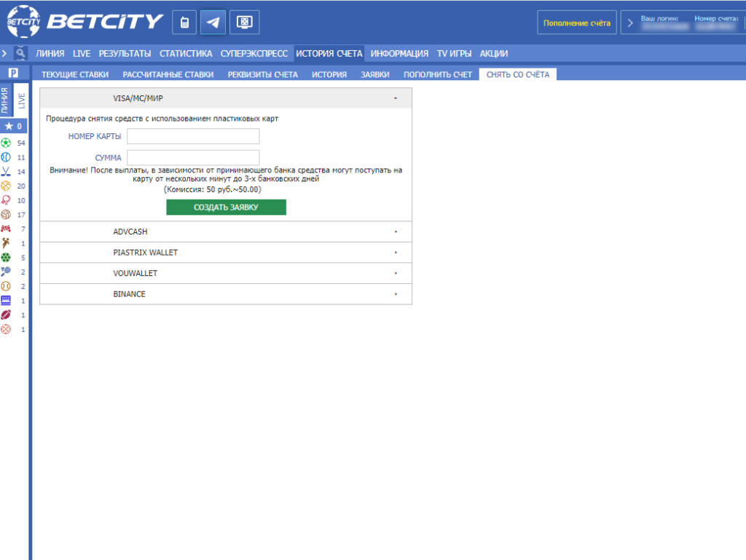This screenshot has height=560, width=746.
Task: Go to РЕКВИЗИТЫ СЧЕТА tab
Action: [262, 74]
